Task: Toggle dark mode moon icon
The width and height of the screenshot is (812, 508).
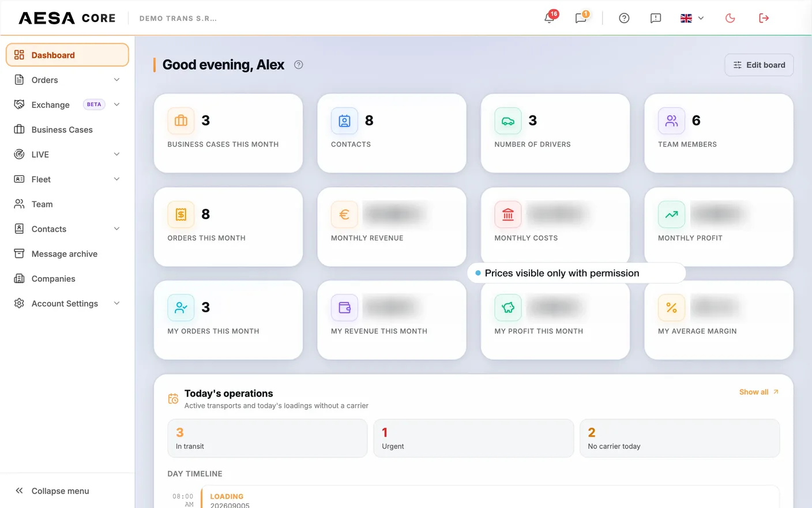Action: [x=730, y=18]
